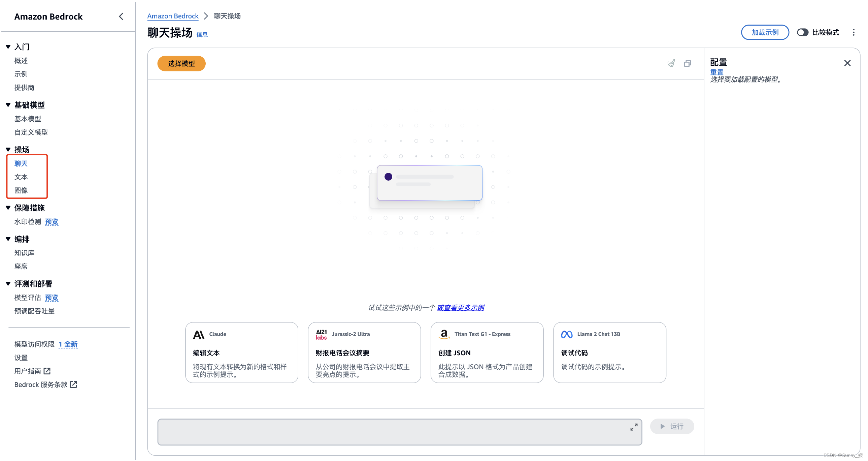Open 预调配吞吐量 page
The image size is (868, 461).
tap(34, 311)
